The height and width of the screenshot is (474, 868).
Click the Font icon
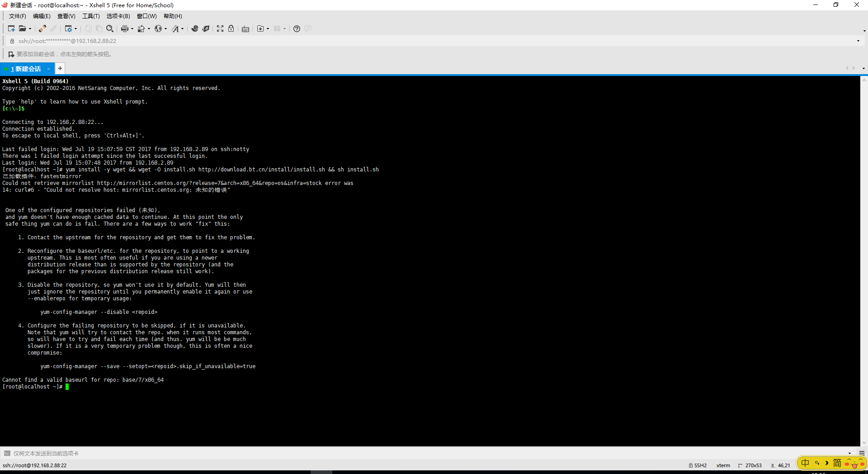[x=175, y=28]
